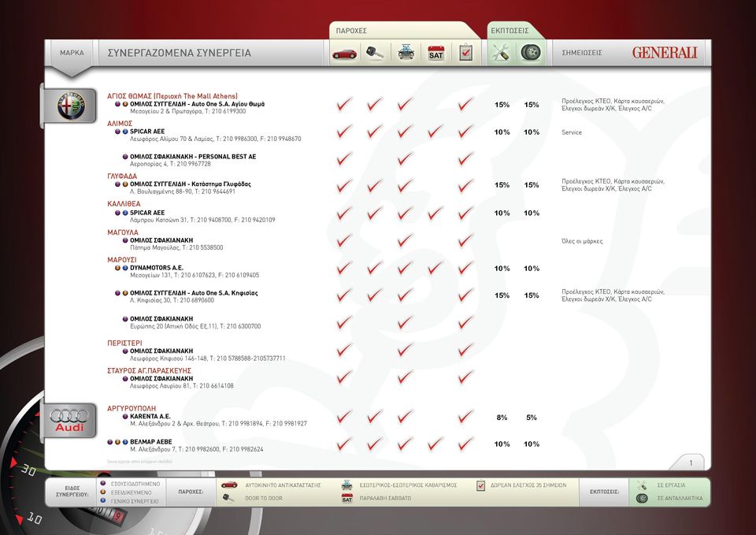Open the ΕΚΠΤΩΣΕΙΣ tab
This screenshot has width=756, height=535.
[x=510, y=31]
